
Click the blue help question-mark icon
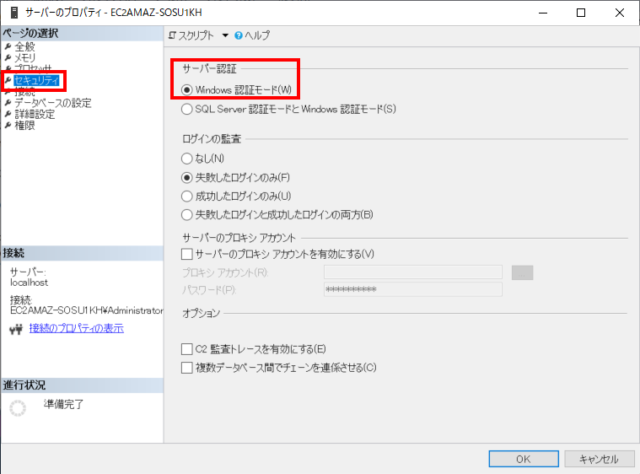[x=238, y=36]
